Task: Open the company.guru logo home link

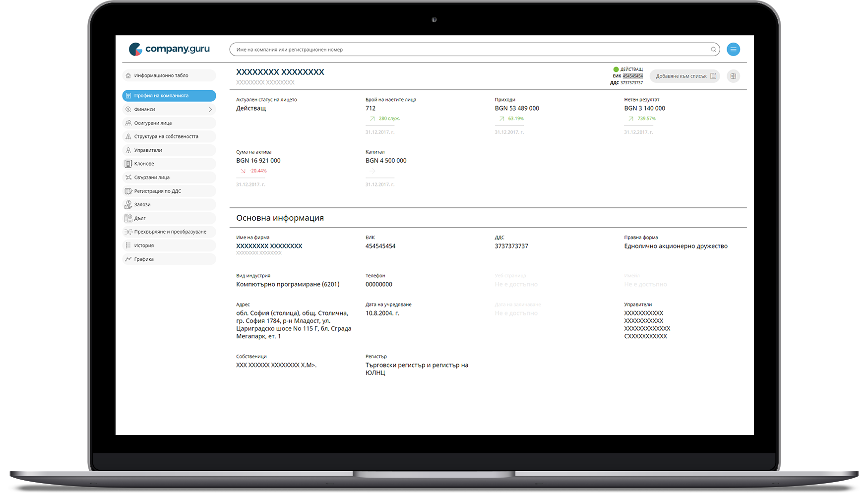Action: pos(169,49)
